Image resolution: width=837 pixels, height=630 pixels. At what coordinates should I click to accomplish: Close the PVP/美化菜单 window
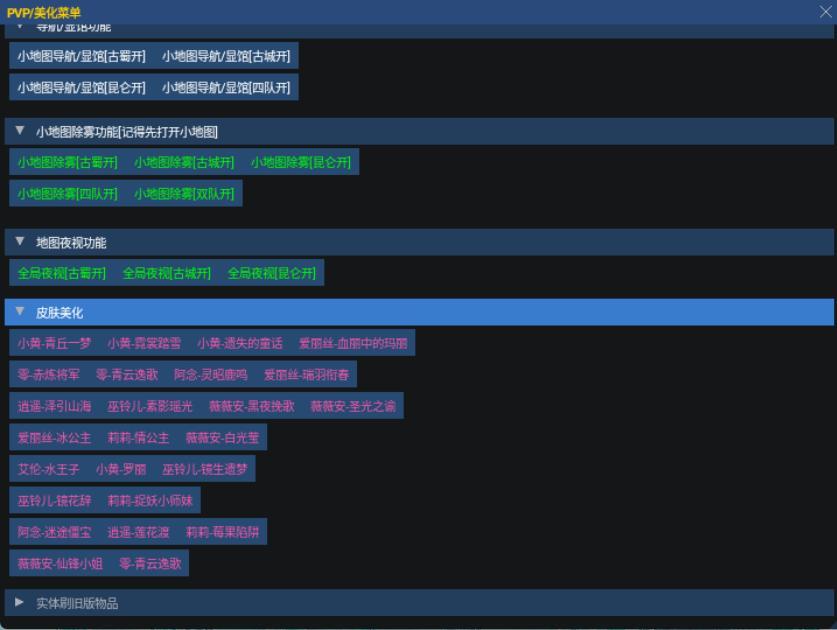[x=826, y=11]
